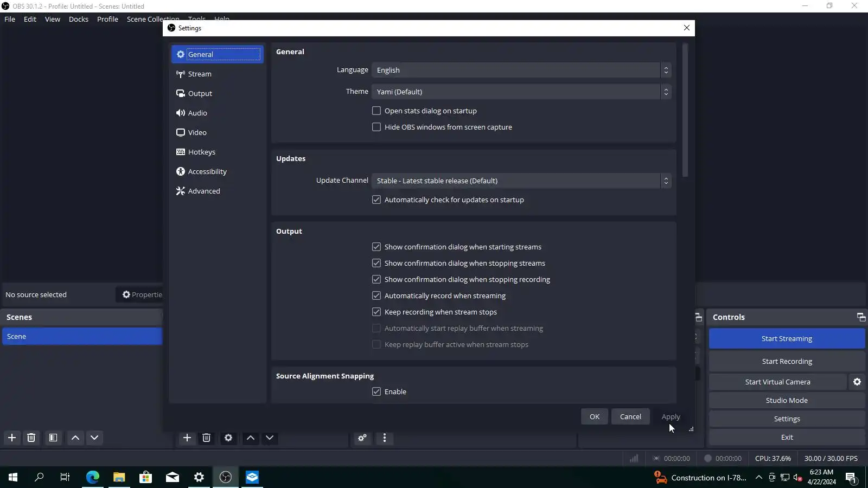Click the OBS Studio taskbar icon
Image resolution: width=868 pixels, height=488 pixels.
pos(226,477)
